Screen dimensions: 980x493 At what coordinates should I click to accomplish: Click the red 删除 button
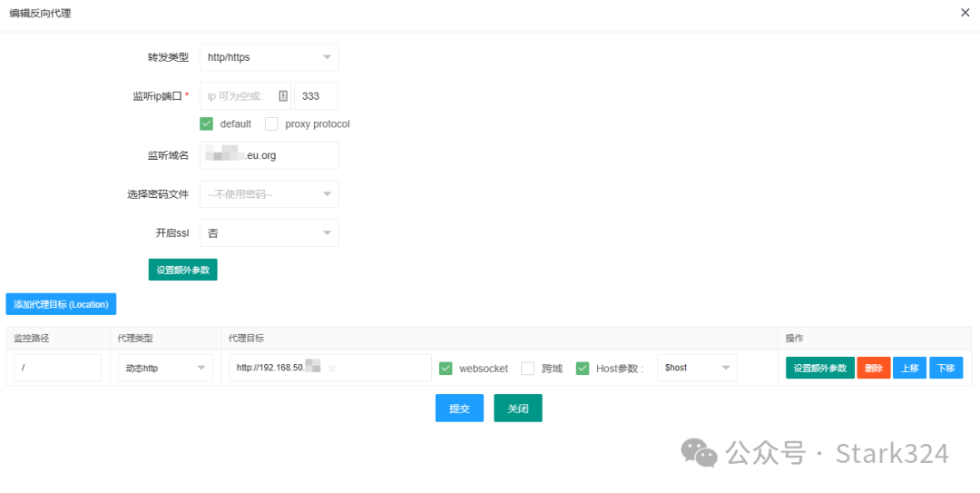click(873, 369)
